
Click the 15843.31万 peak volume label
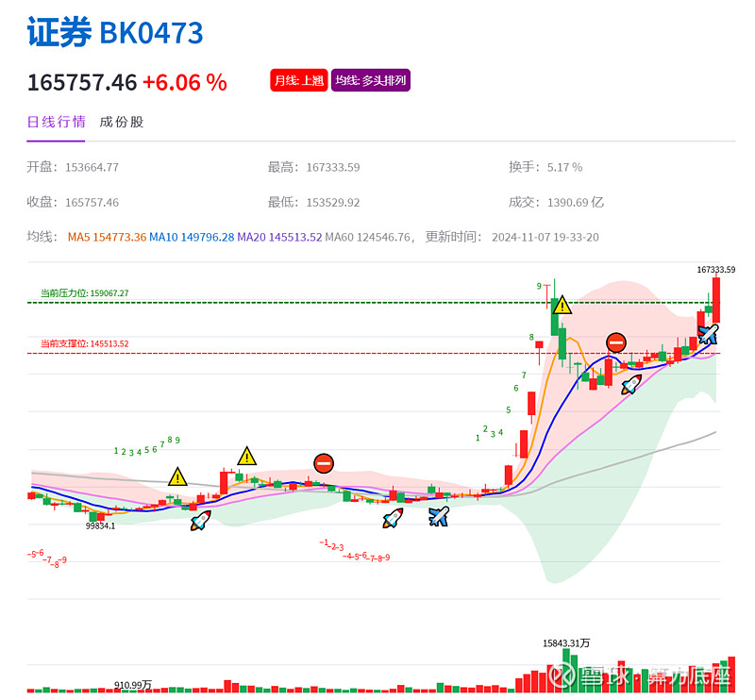[x=566, y=643]
